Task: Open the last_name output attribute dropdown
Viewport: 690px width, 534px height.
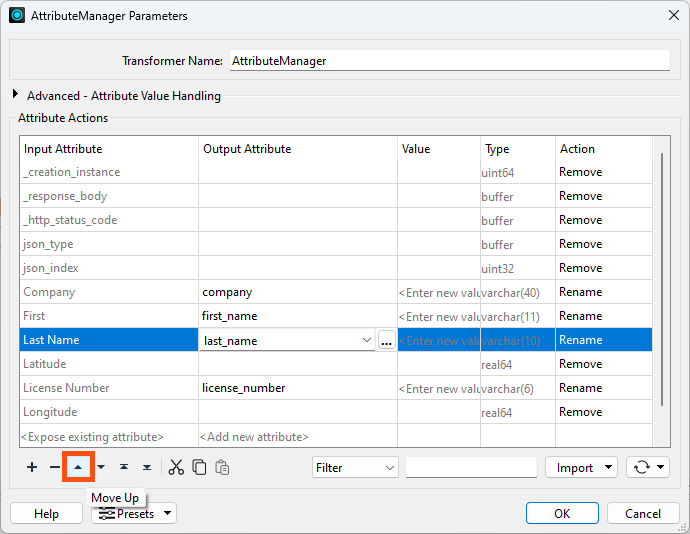Action: [364, 340]
